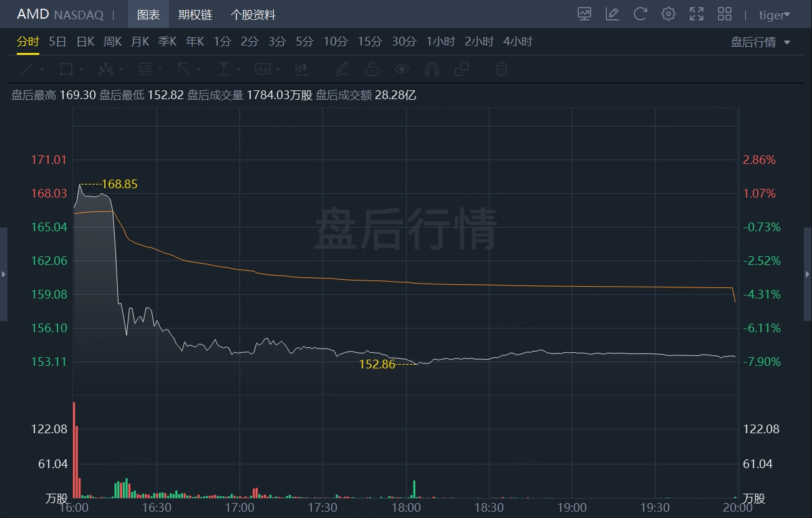Select the 1分 interval
The height and width of the screenshot is (518, 812).
[x=222, y=42]
